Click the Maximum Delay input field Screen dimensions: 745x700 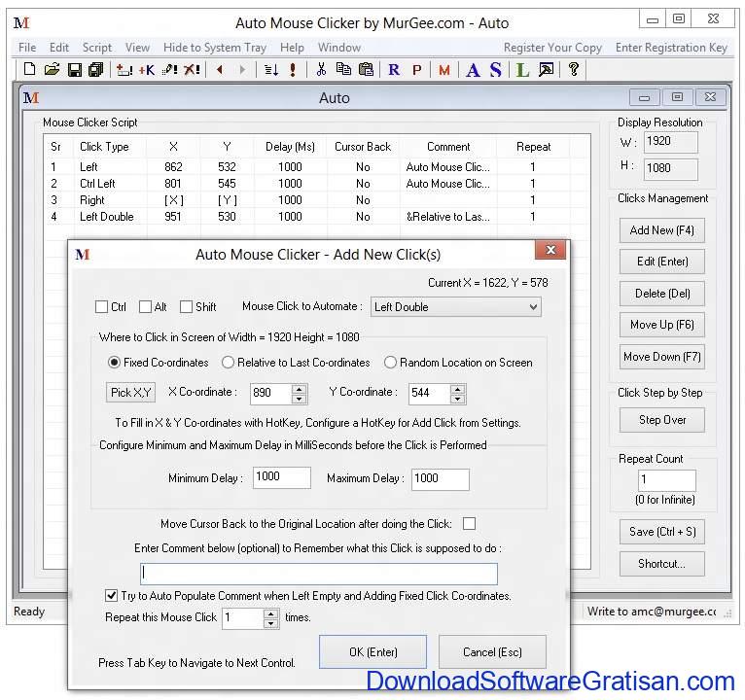[441, 479]
